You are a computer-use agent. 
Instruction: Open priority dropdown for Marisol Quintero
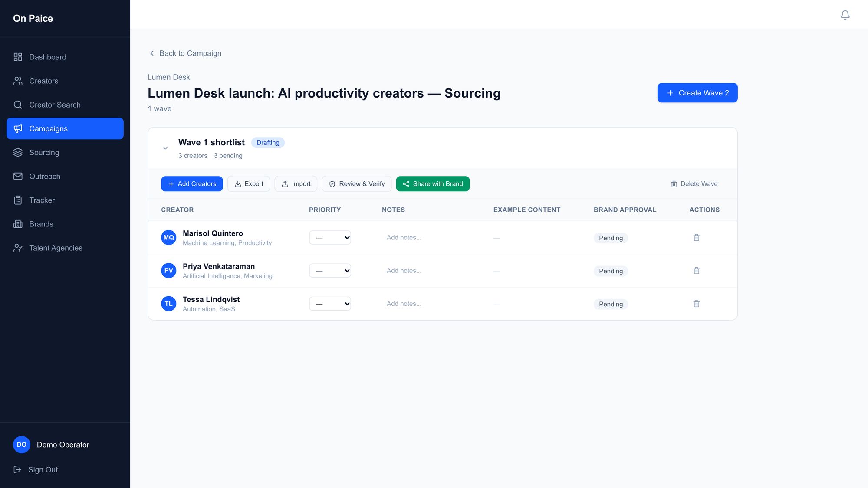(330, 238)
